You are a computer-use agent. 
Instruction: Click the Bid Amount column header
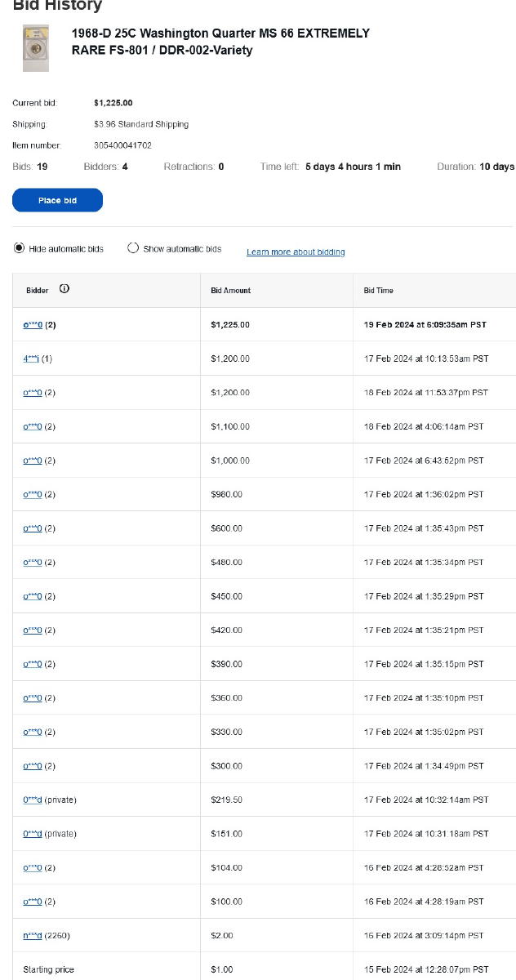pos(231,290)
